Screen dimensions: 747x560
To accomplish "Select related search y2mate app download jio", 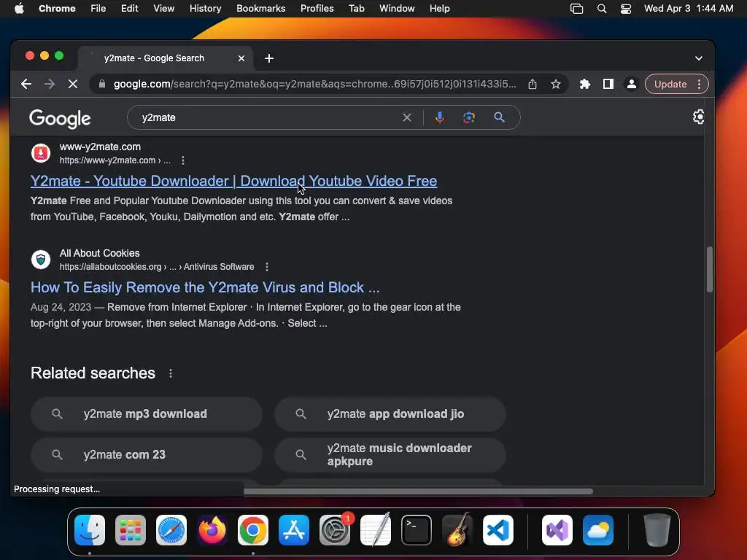I will click(390, 414).
